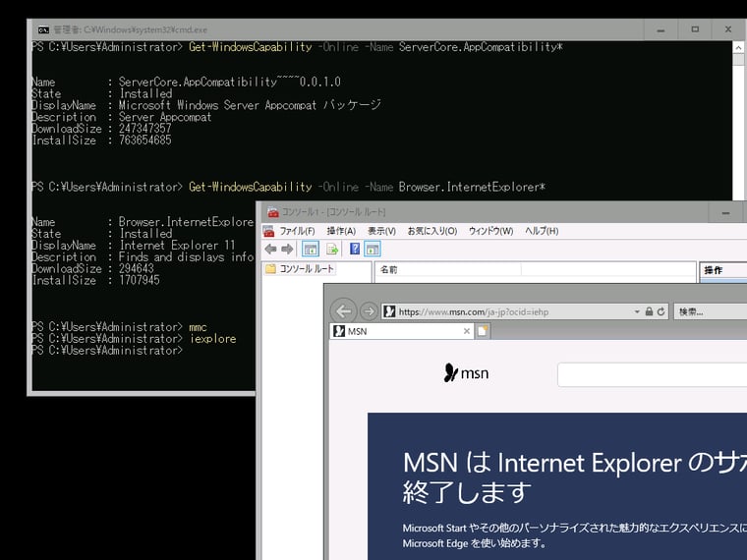The height and width of the screenshot is (560, 747).
Task: Go back in Internet Explorer
Action: 343,311
